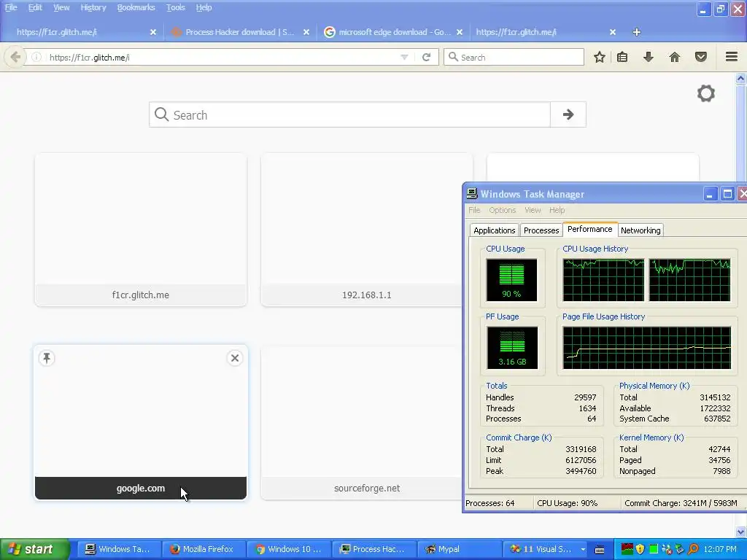Open the yellow security shield tray icon
Viewport: 747px width, 560px height.
click(x=640, y=549)
